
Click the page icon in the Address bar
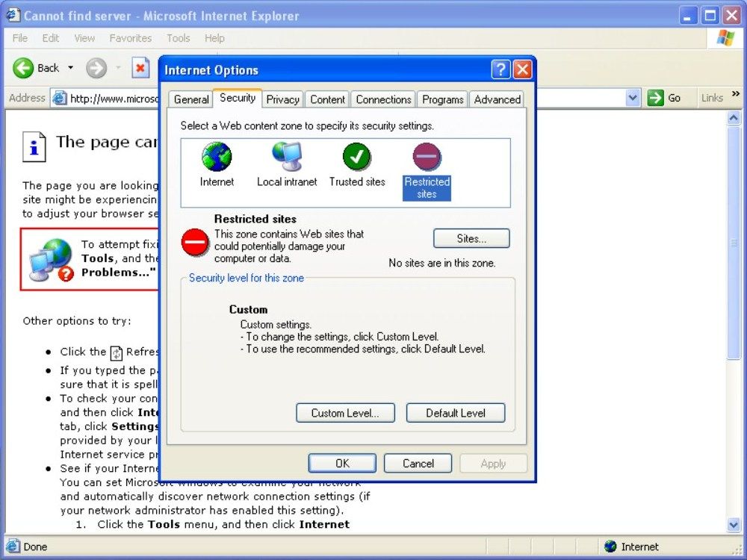[x=60, y=98]
